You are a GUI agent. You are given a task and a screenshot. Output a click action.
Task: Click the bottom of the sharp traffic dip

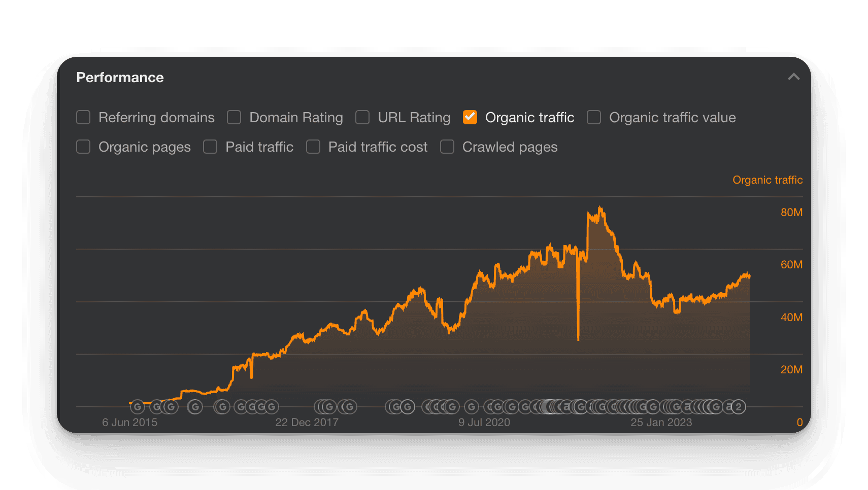578,339
